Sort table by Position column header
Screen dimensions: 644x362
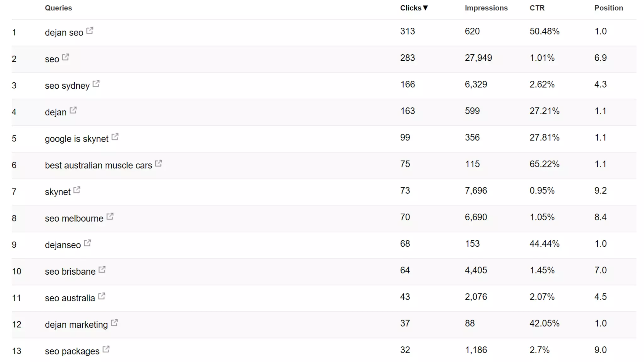click(x=608, y=8)
